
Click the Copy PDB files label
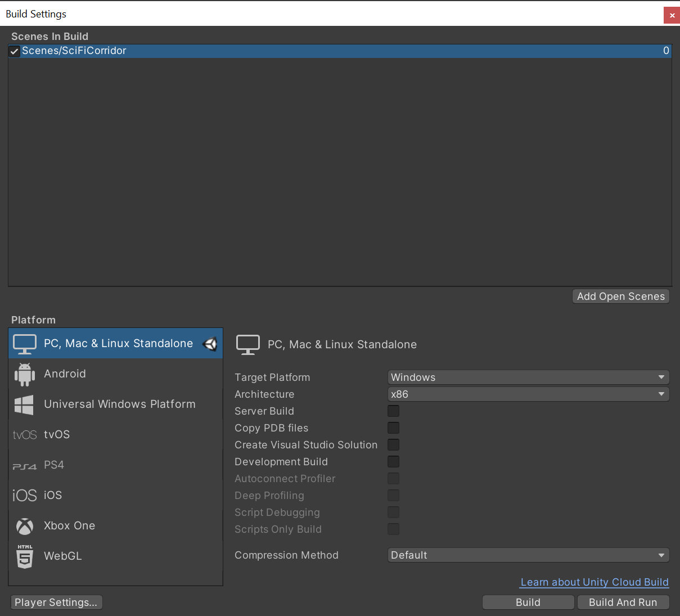coord(272,428)
